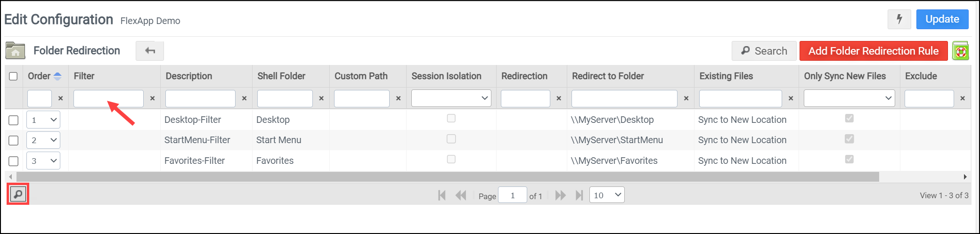980x234 pixels.
Task: Click the back arrow next to Folder Redirection
Action: (150, 51)
